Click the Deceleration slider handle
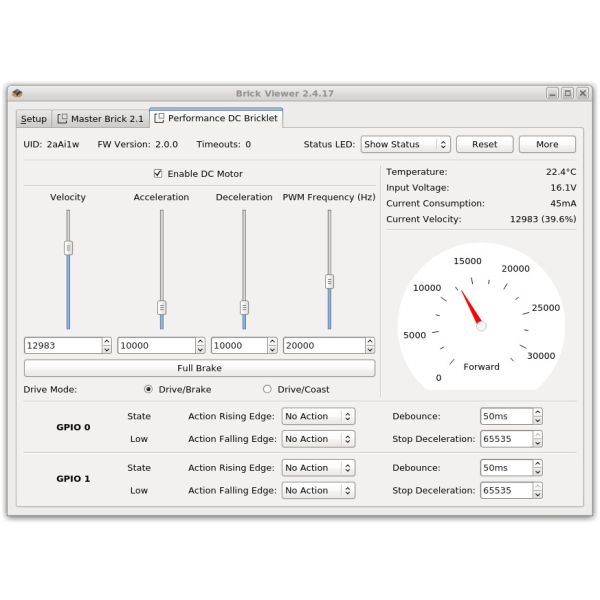600x600 pixels. pyautogui.click(x=244, y=308)
